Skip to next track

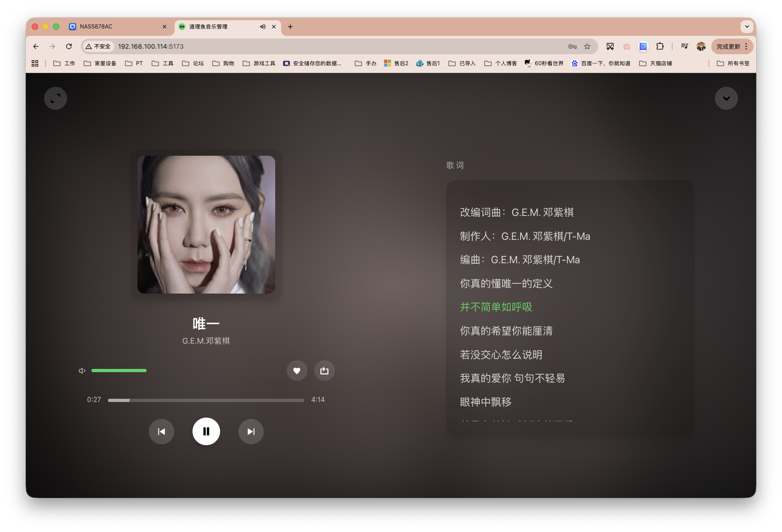click(x=251, y=431)
